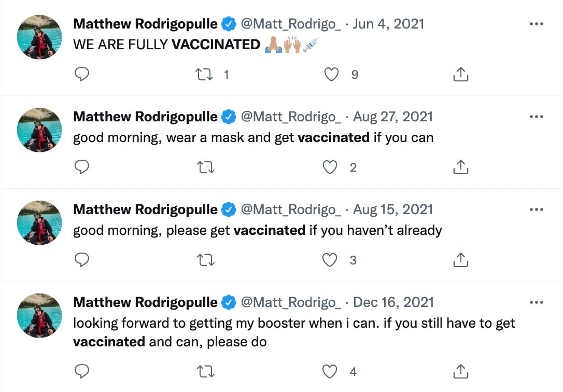The height and width of the screenshot is (392, 563).
Task: Click Matthew Rodrigopulle's name on Aug 15 tweet
Action: (145, 209)
